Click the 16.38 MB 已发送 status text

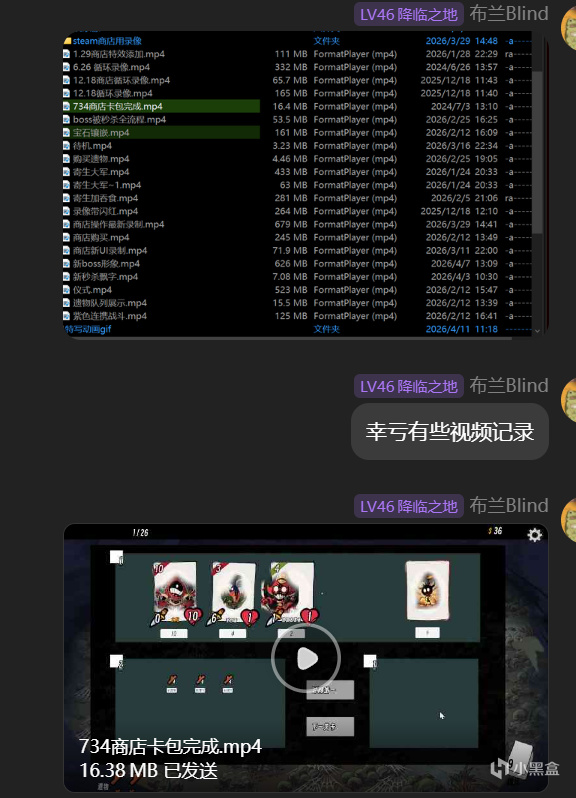(x=148, y=771)
